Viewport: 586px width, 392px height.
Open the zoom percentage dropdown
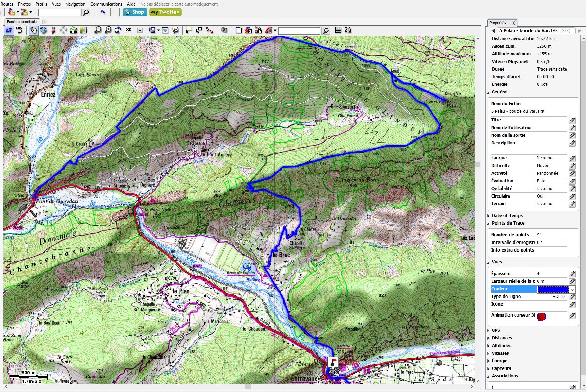pos(140,30)
